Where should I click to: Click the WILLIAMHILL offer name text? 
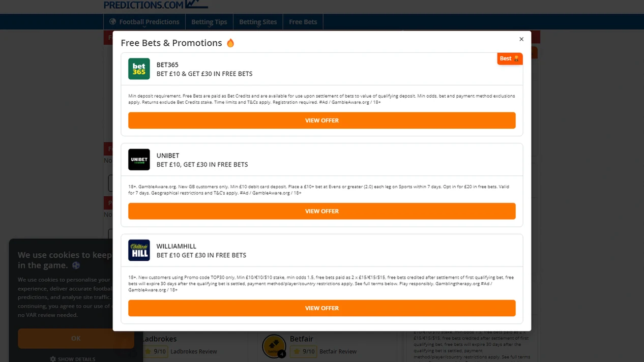coord(177,246)
